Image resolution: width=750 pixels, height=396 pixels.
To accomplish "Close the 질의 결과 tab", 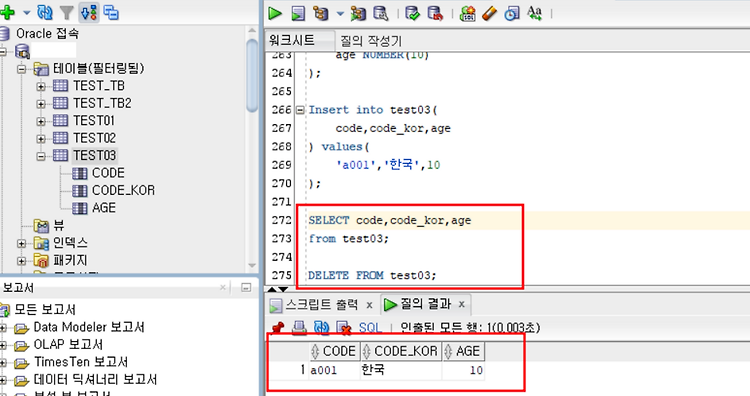I will (462, 304).
